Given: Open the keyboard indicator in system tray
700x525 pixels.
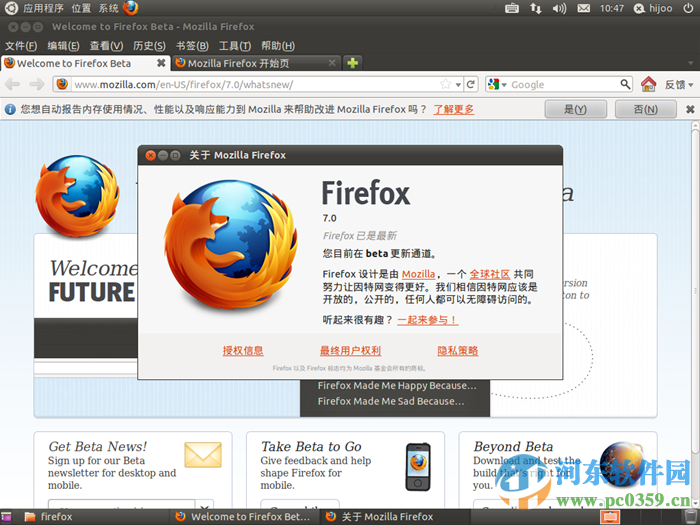Looking at the screenshot, I should 512,8.
